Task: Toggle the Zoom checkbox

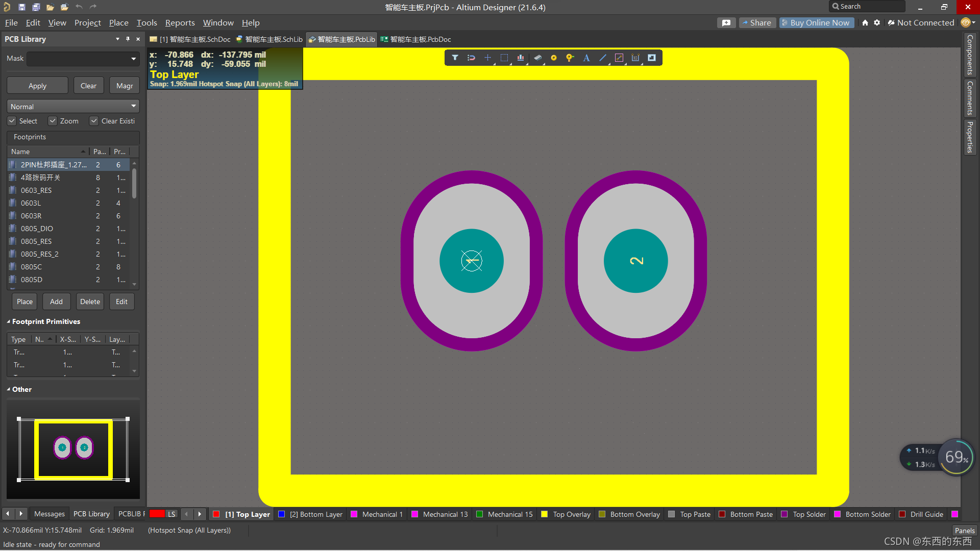Action: [x=53, y=121]
